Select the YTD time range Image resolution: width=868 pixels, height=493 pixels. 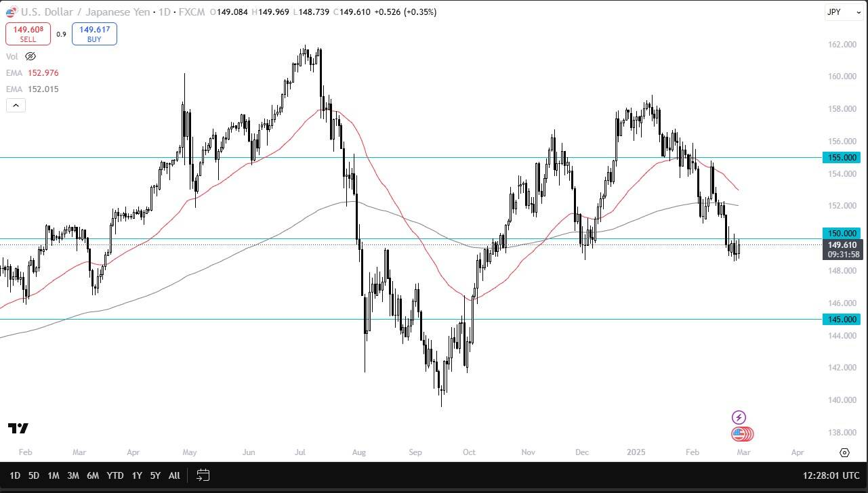click(115, 475)
